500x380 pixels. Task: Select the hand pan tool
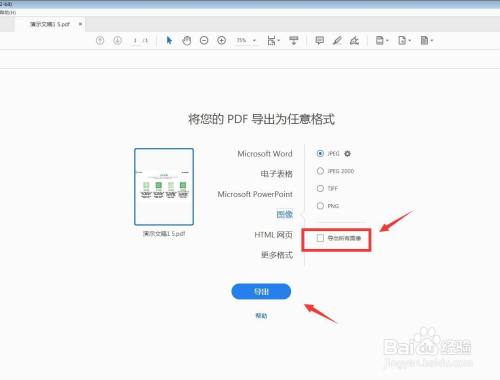click(x=187, y=41)
